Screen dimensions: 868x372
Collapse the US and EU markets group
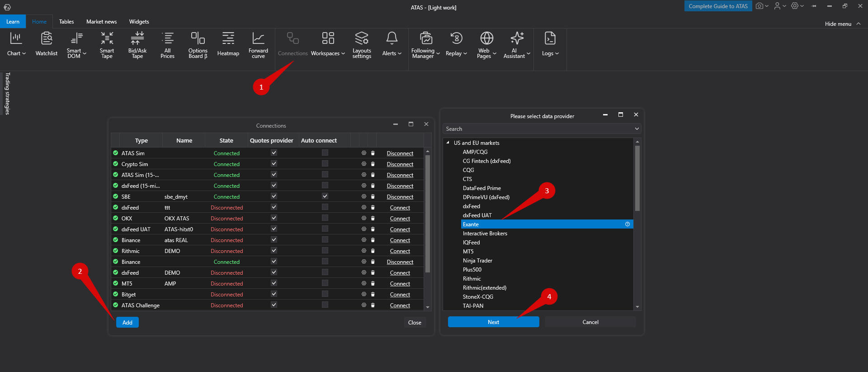(x=448, y=143)
